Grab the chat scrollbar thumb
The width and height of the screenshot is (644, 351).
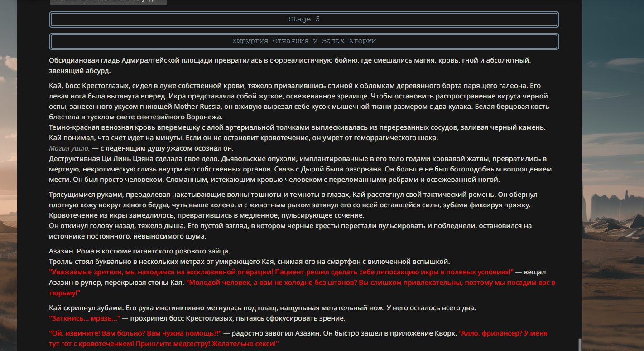click(x=579, y=345)
